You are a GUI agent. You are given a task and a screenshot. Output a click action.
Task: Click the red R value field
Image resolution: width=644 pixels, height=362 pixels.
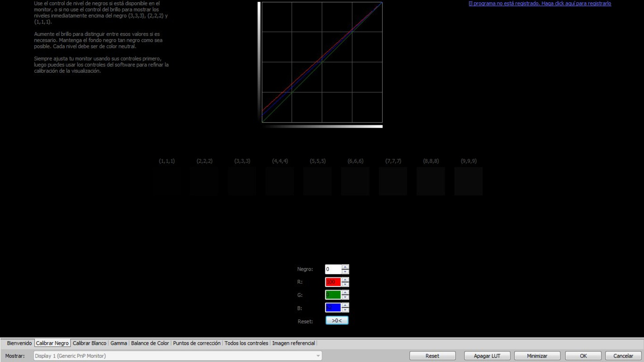click(333, 282)
